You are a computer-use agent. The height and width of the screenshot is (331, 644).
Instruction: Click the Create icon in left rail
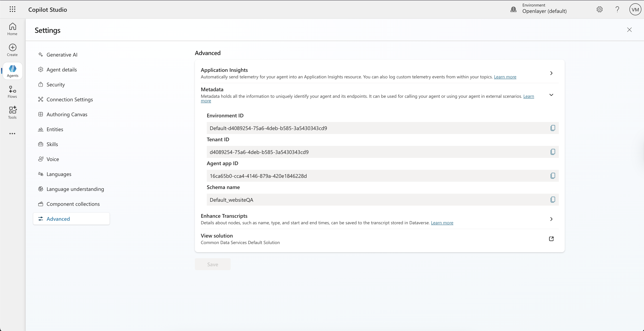point(12,50)
